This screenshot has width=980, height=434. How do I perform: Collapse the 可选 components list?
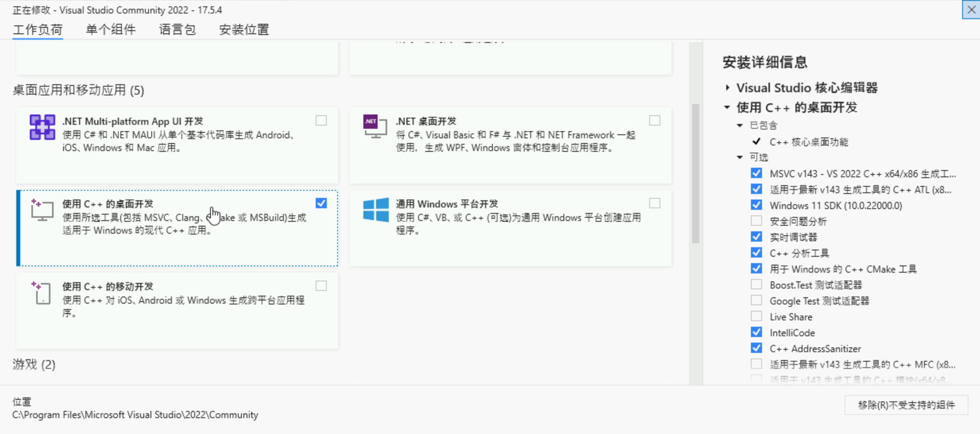(x=740, y=157)
